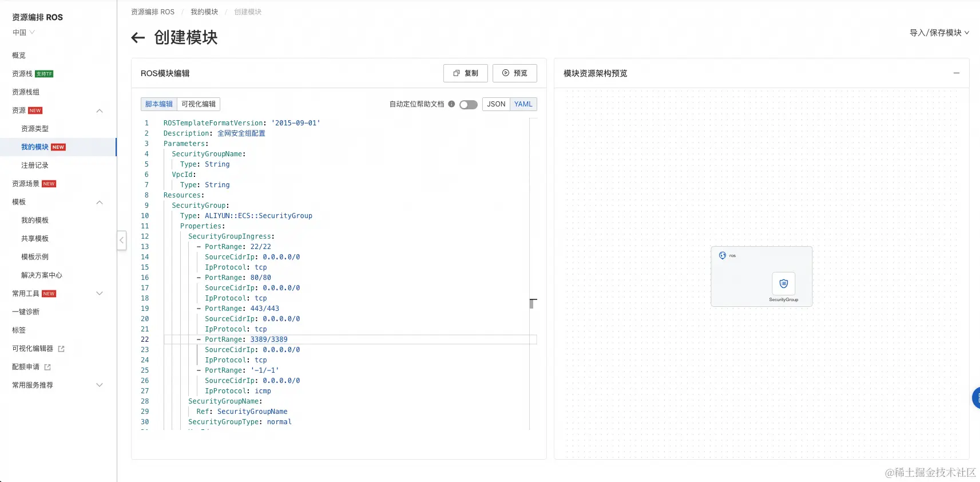This screenshot has width=980, height=482.
Task: Click the back arrow beside 创建模块
Action: coord(138,38)
